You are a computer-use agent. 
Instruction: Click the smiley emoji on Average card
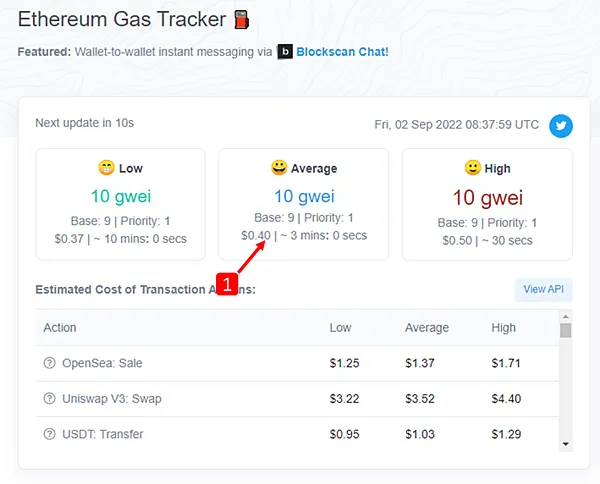[279, 168]
